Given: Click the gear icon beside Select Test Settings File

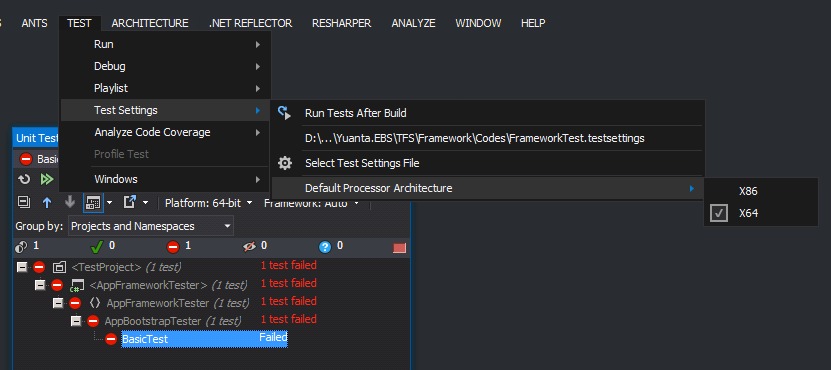Looking at the screenshot, I should 285,163.
